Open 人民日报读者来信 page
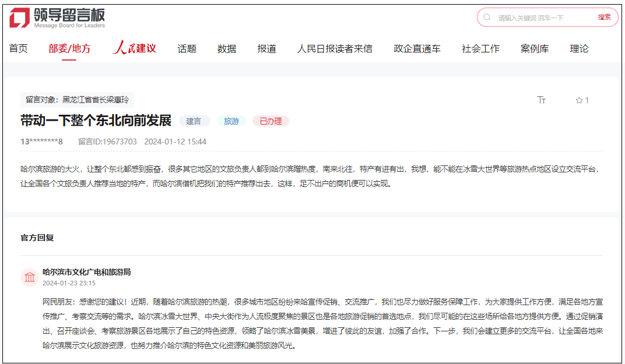The width and height of the screenshot is (625, 364). (x=335, y=48)
